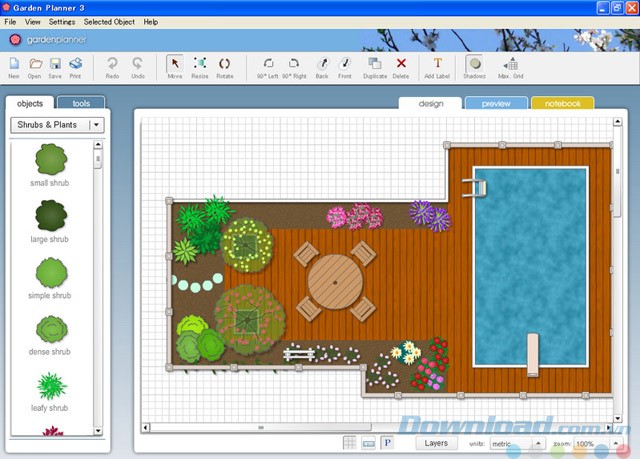
Task: Click the canvas horizontal scroll left arrow
Action: [146, 428]
